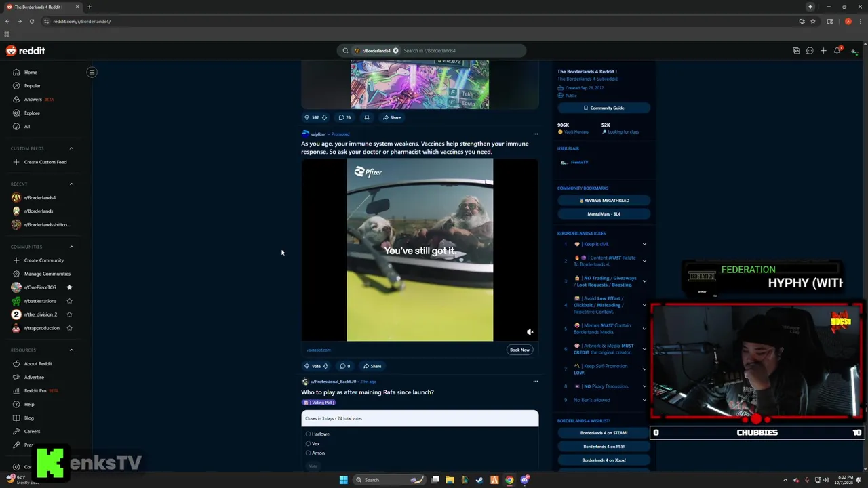Collapse the Communities section
The width and height of the screenshot is (868, 488).
(71, 247)
